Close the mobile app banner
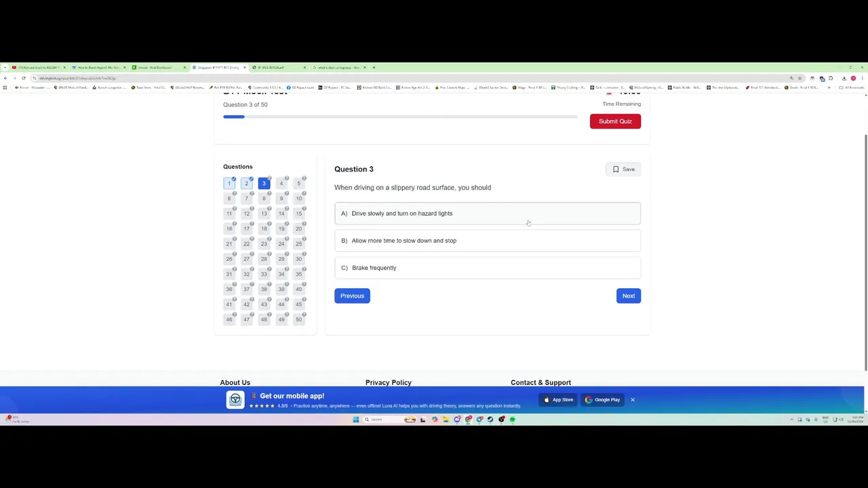 633,400
